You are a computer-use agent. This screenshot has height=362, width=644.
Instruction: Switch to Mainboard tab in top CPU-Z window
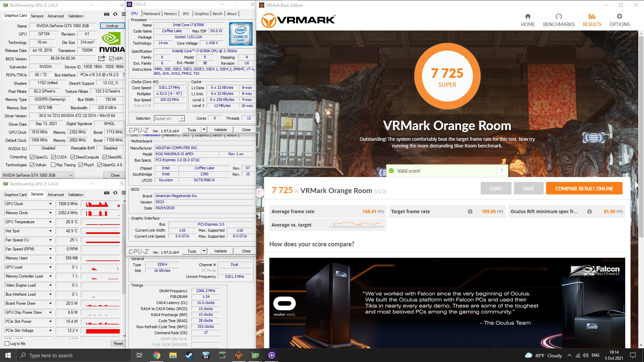point(152,14)
